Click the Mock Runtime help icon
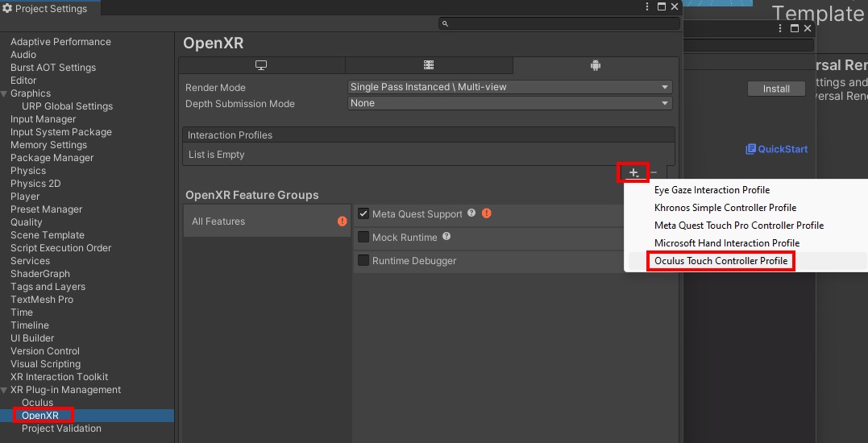Image resolution: width=868 pixels, height=443 pixels. 446,237
